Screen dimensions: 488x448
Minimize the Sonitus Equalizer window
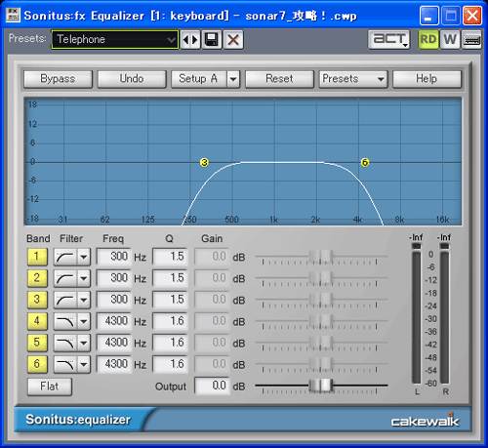point(429,16)
